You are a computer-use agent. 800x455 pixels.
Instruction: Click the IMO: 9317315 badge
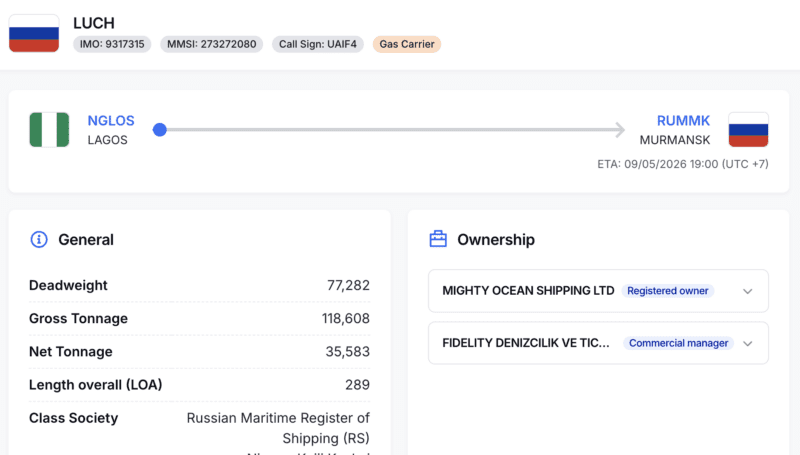(x=112, y=44)
